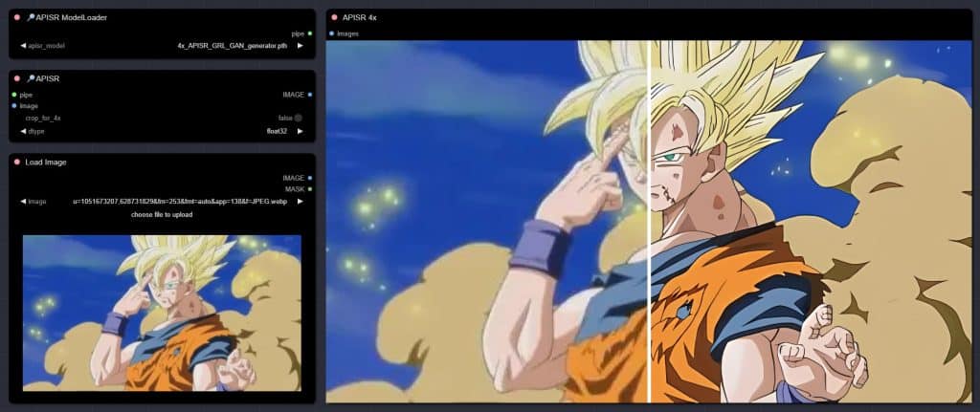The height and width of the screenshot is (412, 980).
Task: Click the upscaled comparison image
Action: [x=650, y=222]
